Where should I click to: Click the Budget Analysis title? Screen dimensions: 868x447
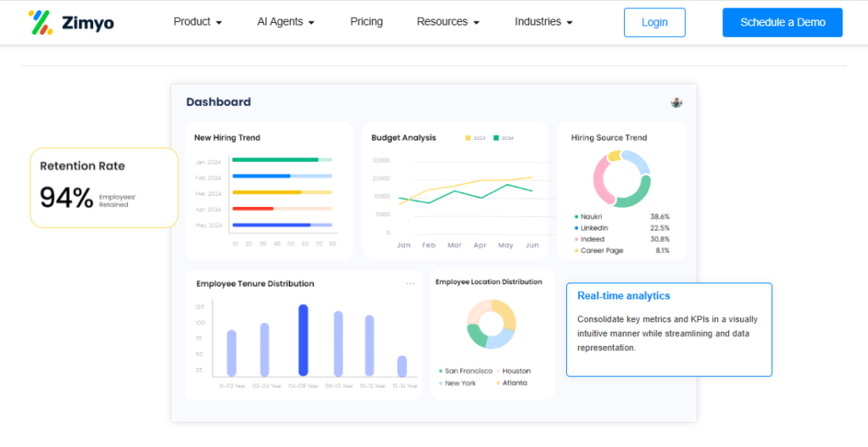point(403,138)
